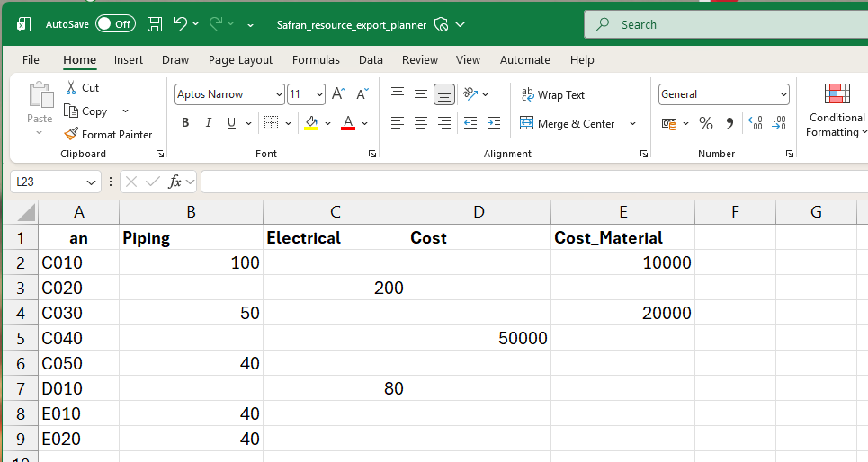Open the Aptos Narrow font dropdown
The image size is (868, 462).
[x=278, y=94]
